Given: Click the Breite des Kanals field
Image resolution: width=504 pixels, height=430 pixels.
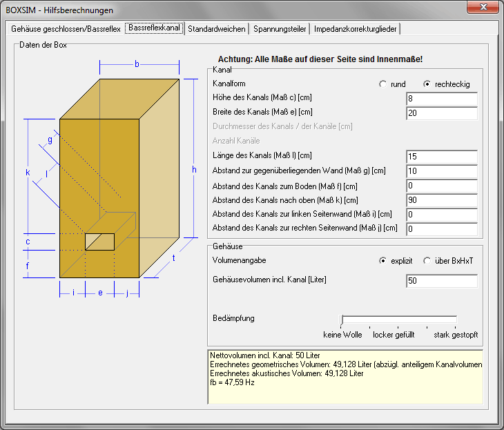Looking at the screenshot, I should 442,113.
